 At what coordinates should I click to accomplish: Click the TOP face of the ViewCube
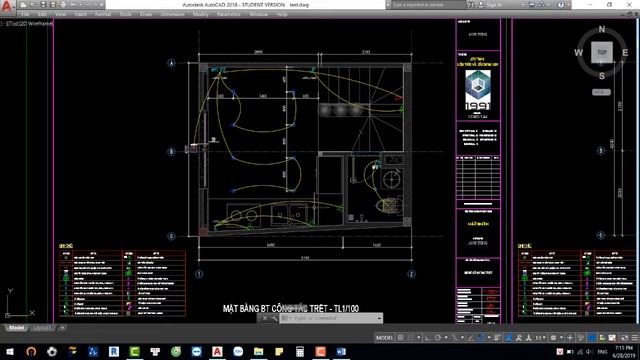coord(602,52)
